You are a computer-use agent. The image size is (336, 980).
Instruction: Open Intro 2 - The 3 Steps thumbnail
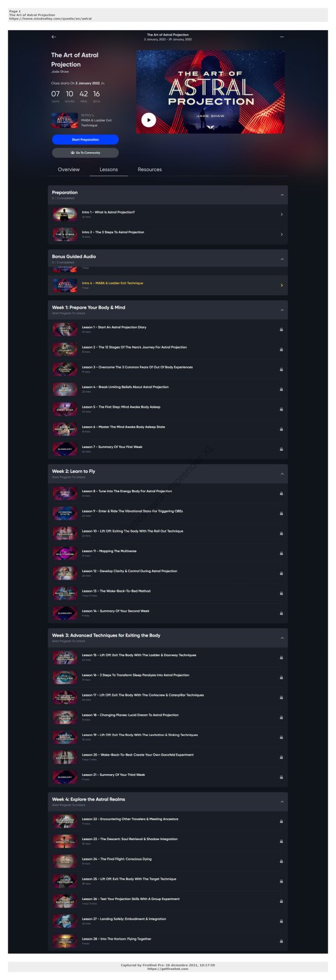pos(65,234)
